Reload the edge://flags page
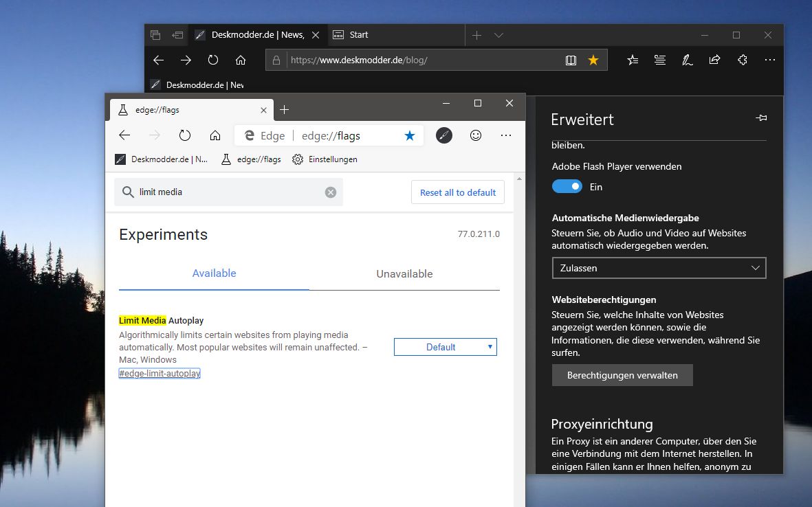The image size is (812, 507). click(x=185, y=135)
